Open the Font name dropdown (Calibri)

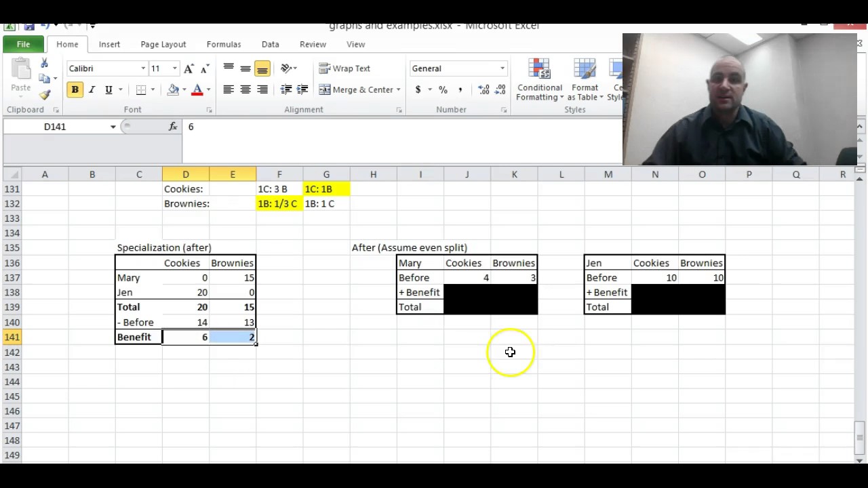coord(143,68)
